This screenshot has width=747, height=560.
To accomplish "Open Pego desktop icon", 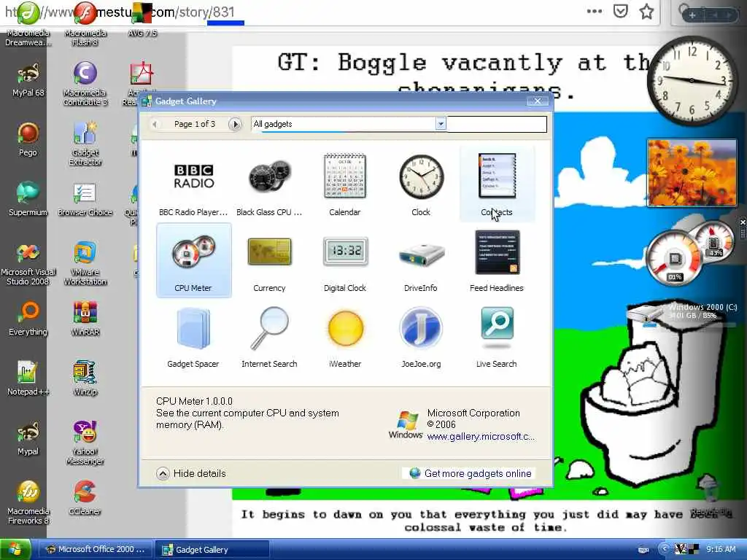I will point(28,139).
